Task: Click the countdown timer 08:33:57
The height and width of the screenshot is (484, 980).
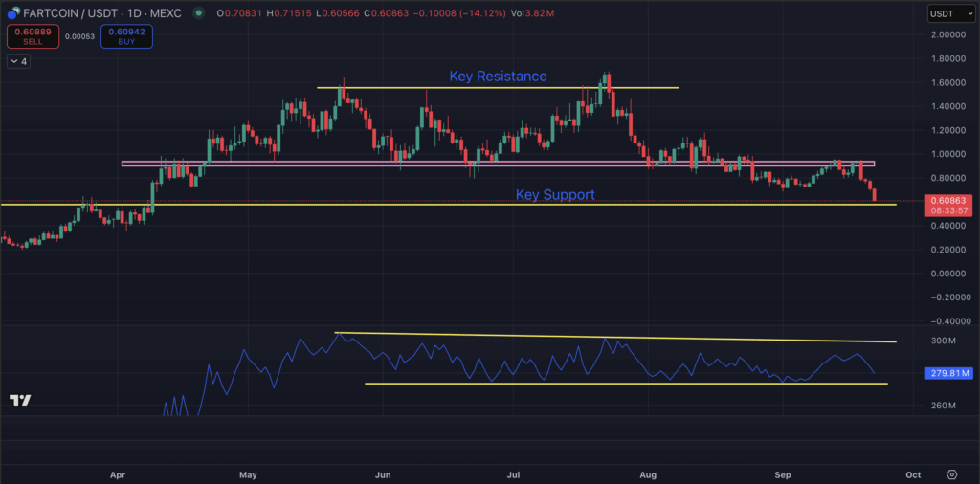Action: [948, 211]
